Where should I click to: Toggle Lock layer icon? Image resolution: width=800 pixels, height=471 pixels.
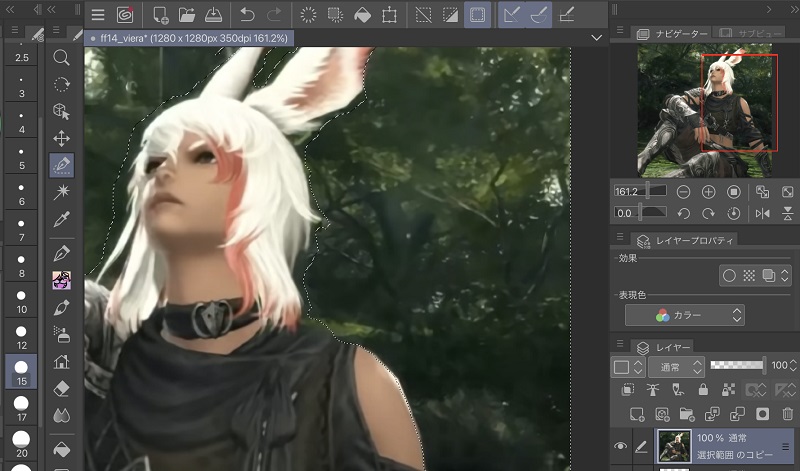point(703,390)
